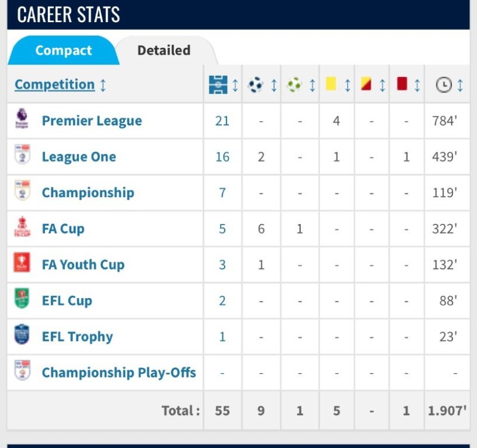
Task: Switch to the Compact tab
Action: tap(63, 50)
